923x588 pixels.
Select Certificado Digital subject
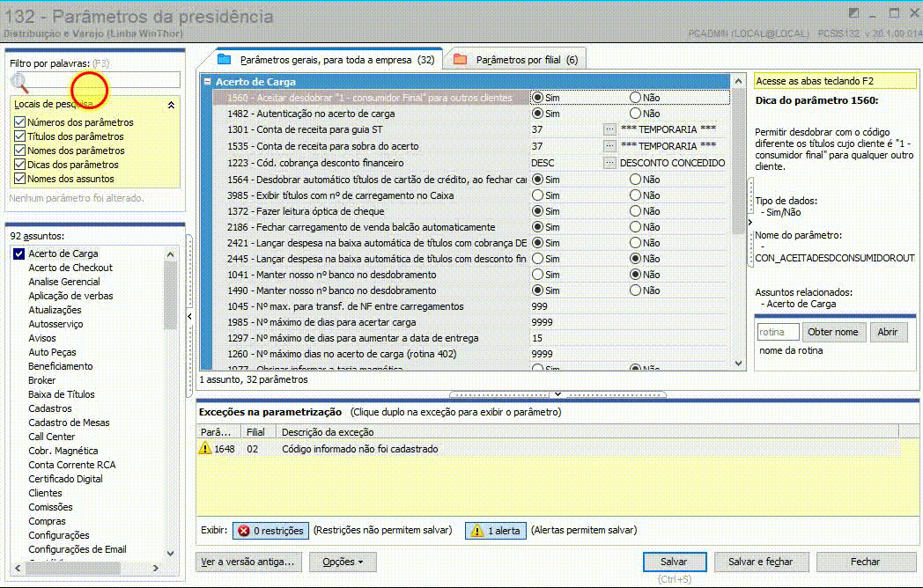(65, 479)
